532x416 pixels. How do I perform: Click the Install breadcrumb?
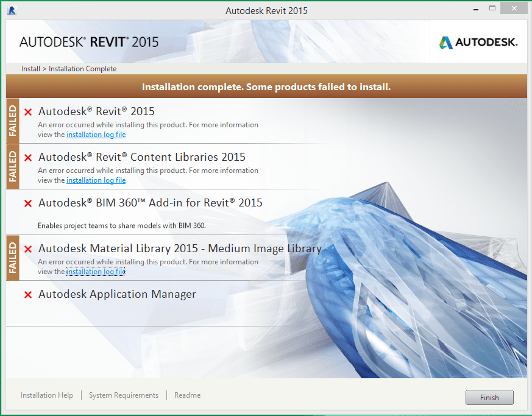pyautogui.click(x=30, y=69)
